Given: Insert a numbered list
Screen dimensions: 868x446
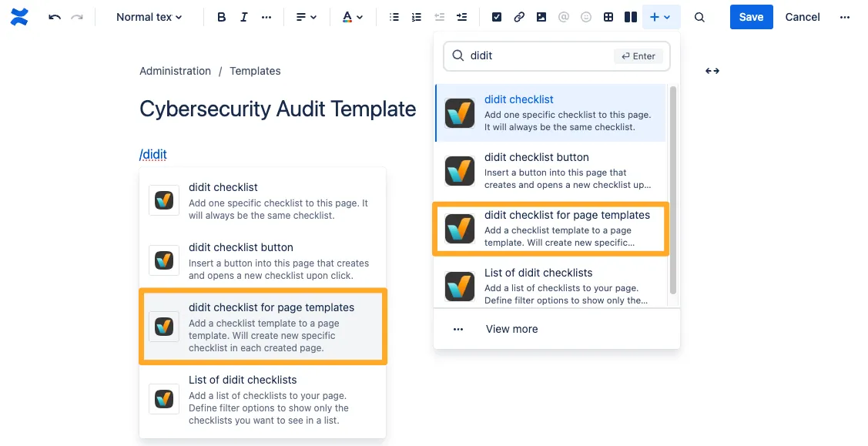Looking at the screenshot, I should [x=416, y=17].
